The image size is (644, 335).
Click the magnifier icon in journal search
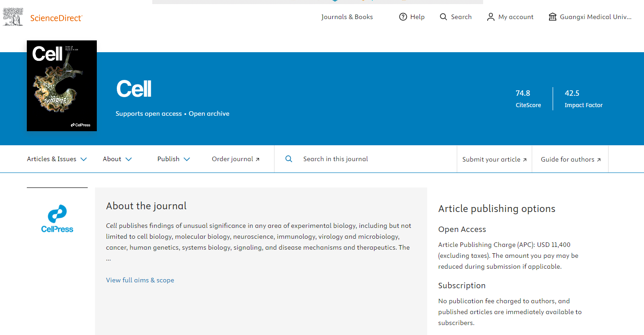click(289, 159)
